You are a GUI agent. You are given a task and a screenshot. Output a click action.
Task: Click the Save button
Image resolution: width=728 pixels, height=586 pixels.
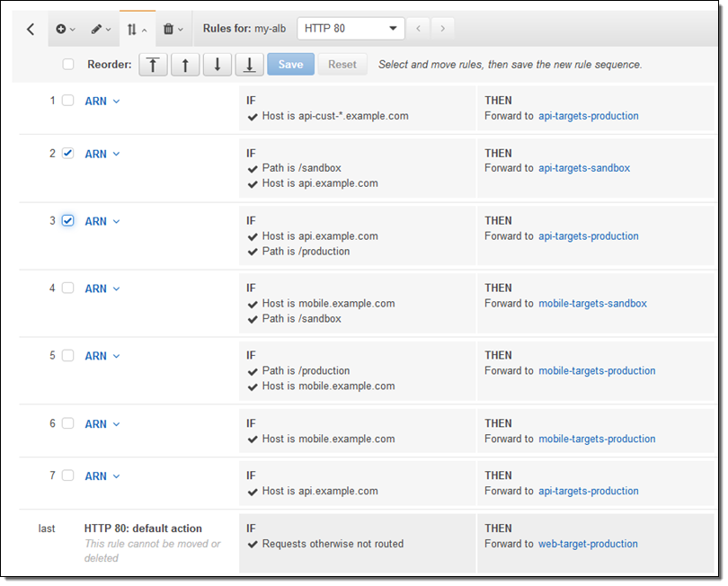(290, 65)
